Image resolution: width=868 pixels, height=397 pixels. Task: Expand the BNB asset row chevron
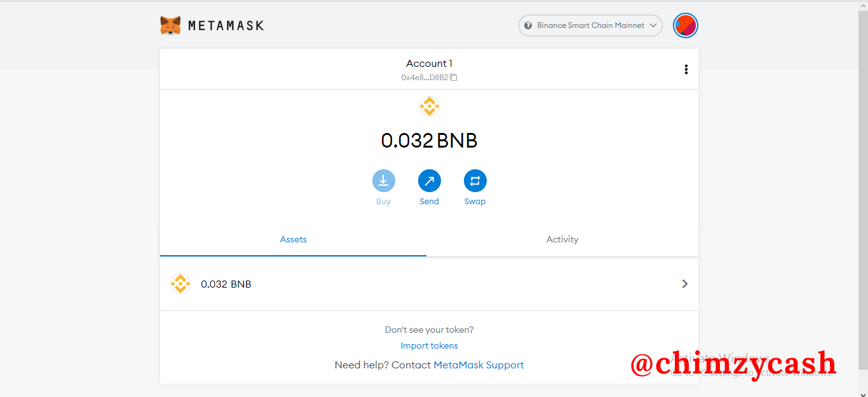point(684,284)
